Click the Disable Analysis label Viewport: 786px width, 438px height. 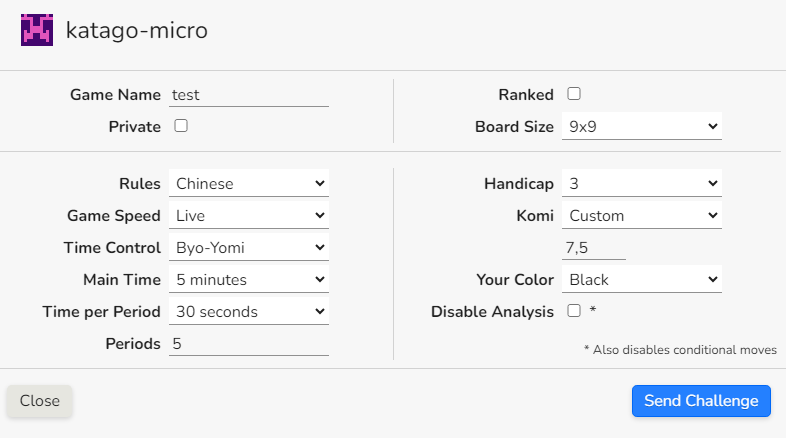point(492,312)
